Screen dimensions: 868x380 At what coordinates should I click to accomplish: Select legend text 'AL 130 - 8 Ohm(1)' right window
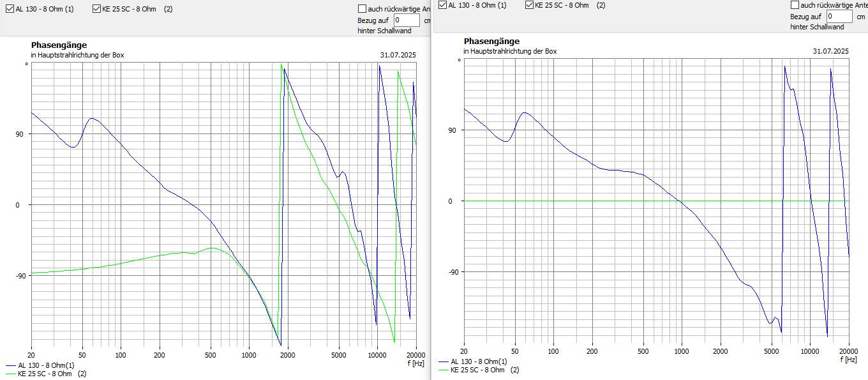coord(479,361)
